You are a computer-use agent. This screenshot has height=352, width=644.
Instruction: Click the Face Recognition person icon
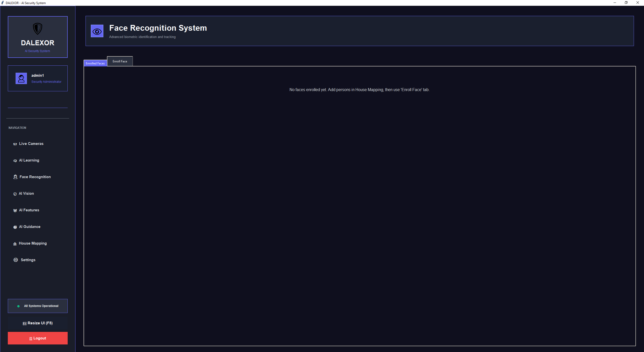pyautogui.click(x=15, y=177)
